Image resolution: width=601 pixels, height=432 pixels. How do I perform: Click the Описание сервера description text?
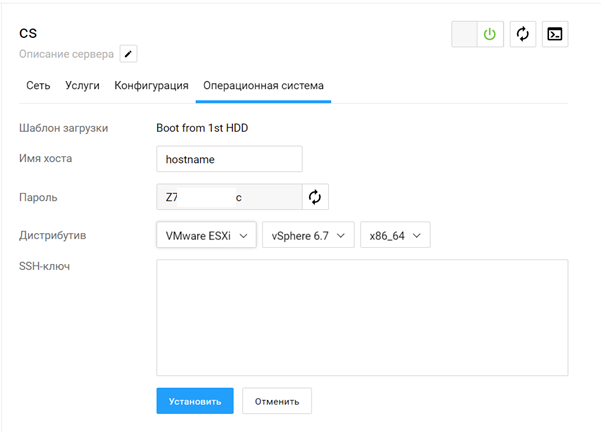tap(66, 53)
